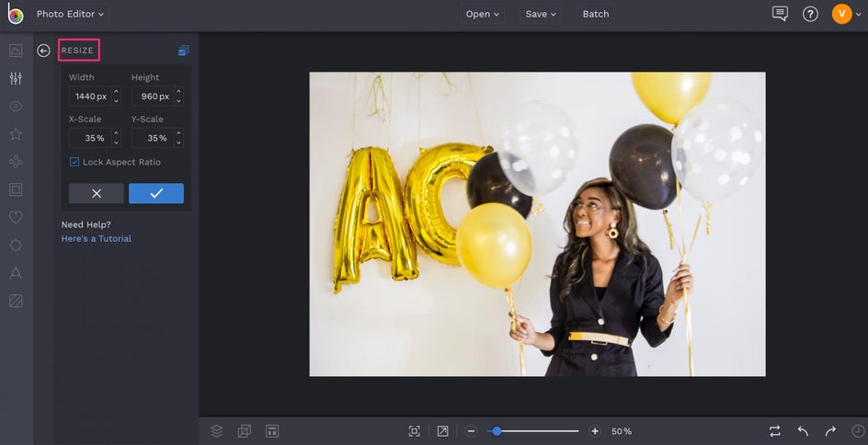Open the Textures hatched-square icon
This screenshot has height=445, width=868.
(x=16, y=301)
